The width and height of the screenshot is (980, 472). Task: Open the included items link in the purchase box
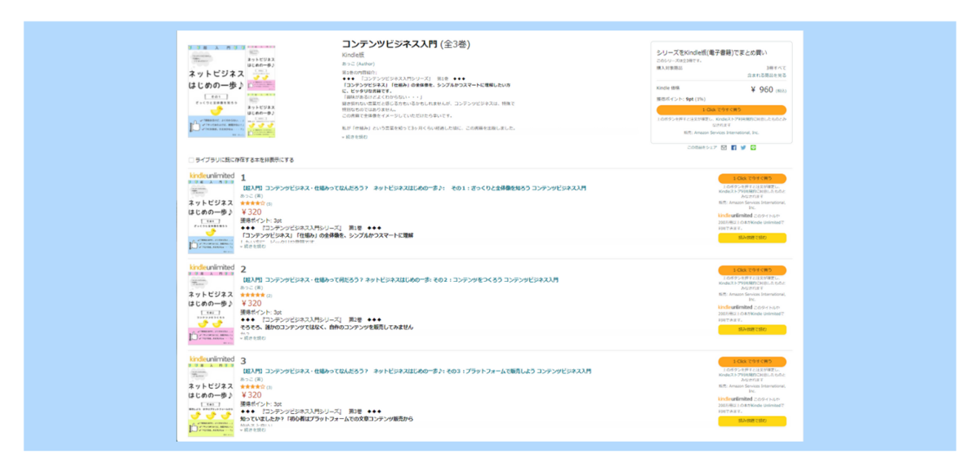click(766, 74)
